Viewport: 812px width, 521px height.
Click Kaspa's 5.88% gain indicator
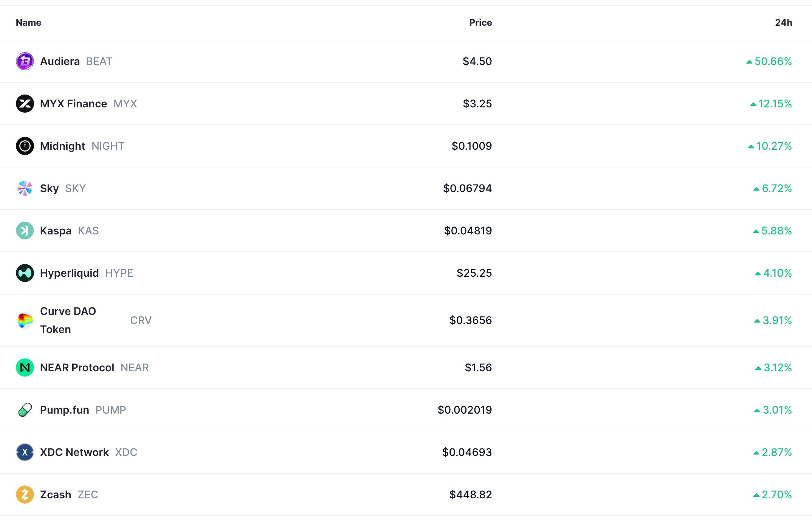(x=772, y=230)
